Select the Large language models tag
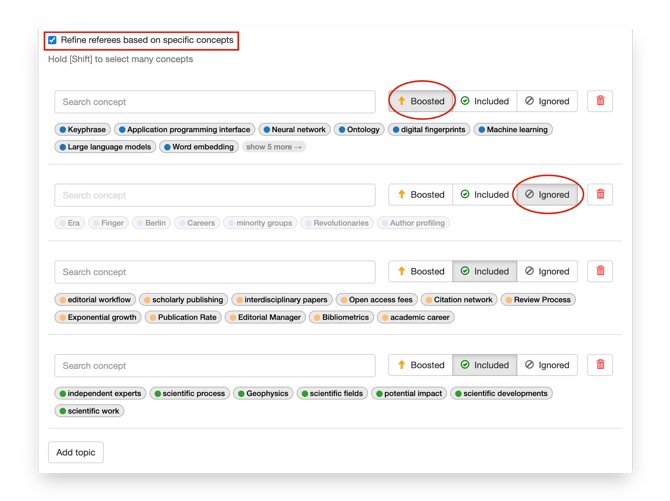The width and height of the screenshot is (670, 501). pos(105,147)
